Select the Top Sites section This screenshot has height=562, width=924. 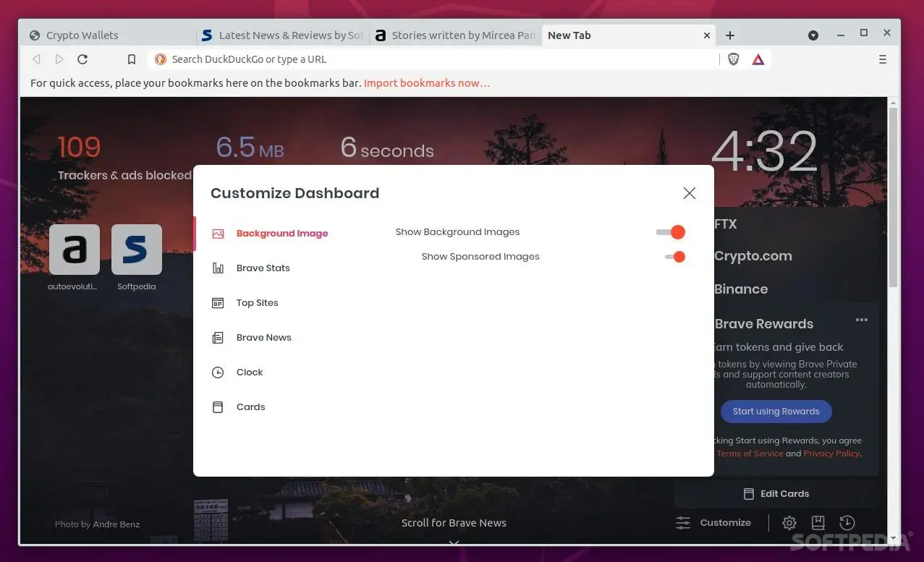click(x=258, y=303)
